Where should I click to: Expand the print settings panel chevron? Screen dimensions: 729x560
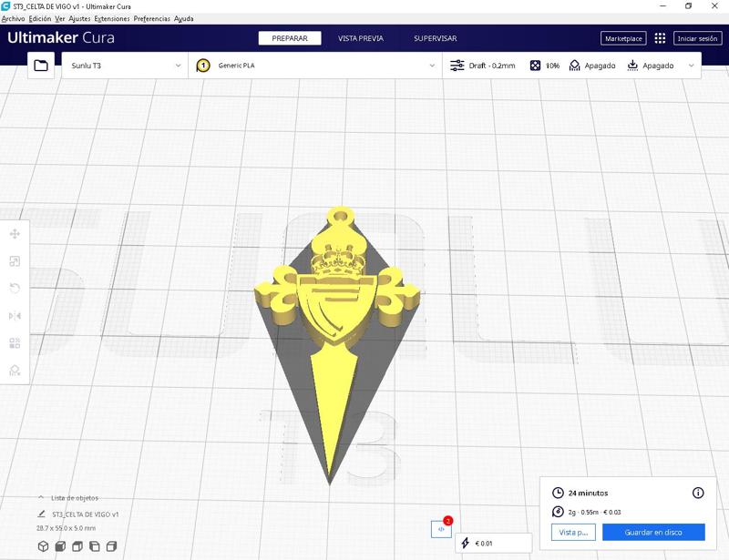coord(692,66)
